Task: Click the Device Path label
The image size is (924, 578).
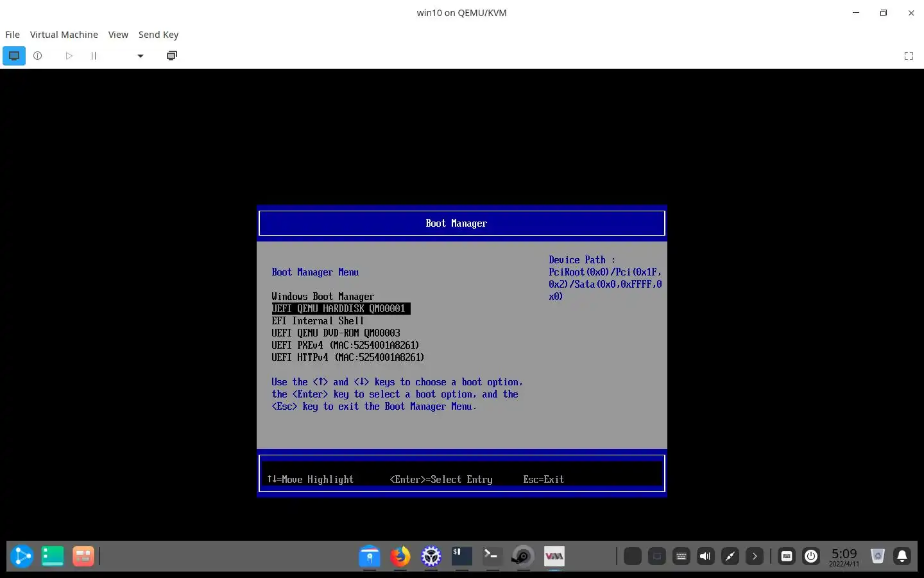Action: [581, 260]
